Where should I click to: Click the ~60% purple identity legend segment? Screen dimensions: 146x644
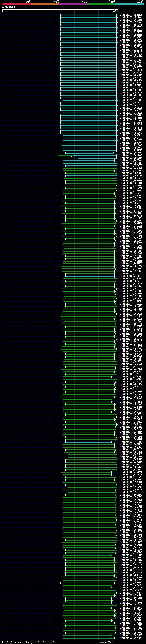pos(73,4)
